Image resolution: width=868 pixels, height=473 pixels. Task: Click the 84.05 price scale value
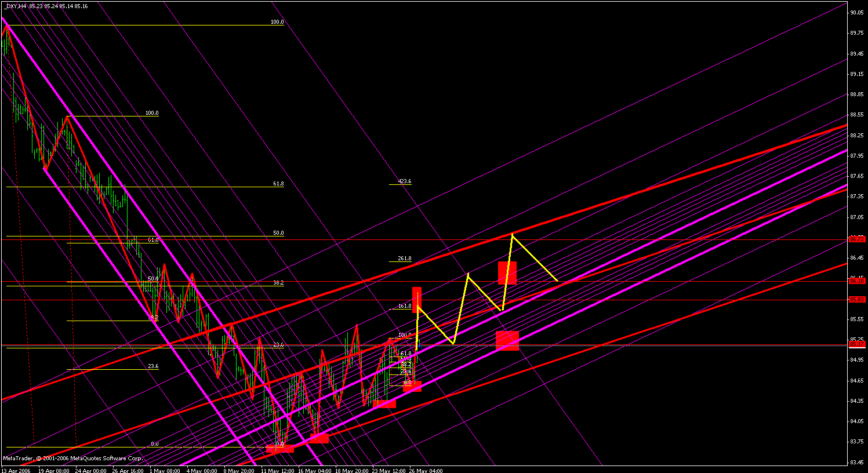click(858, 421)
